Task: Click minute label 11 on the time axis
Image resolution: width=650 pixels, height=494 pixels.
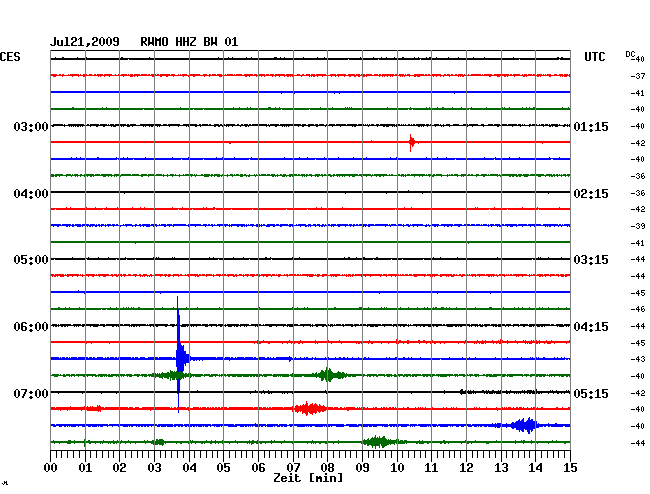Action: coord(432,468)
